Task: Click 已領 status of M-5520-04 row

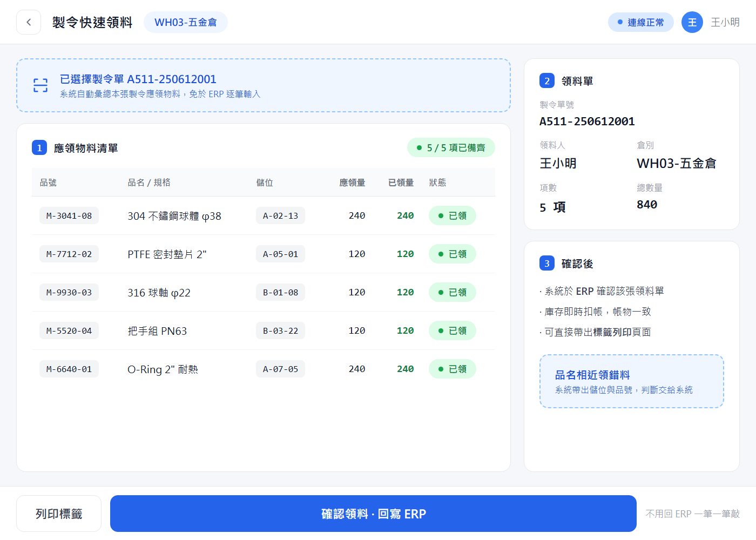Action: coord(453,330)
